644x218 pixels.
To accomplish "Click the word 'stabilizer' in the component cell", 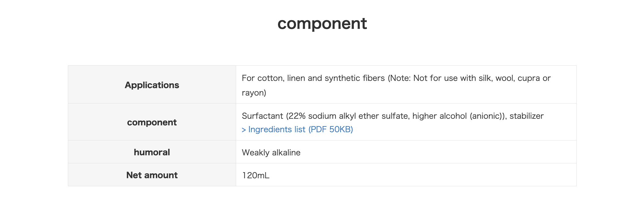I will tap(527, 116).
